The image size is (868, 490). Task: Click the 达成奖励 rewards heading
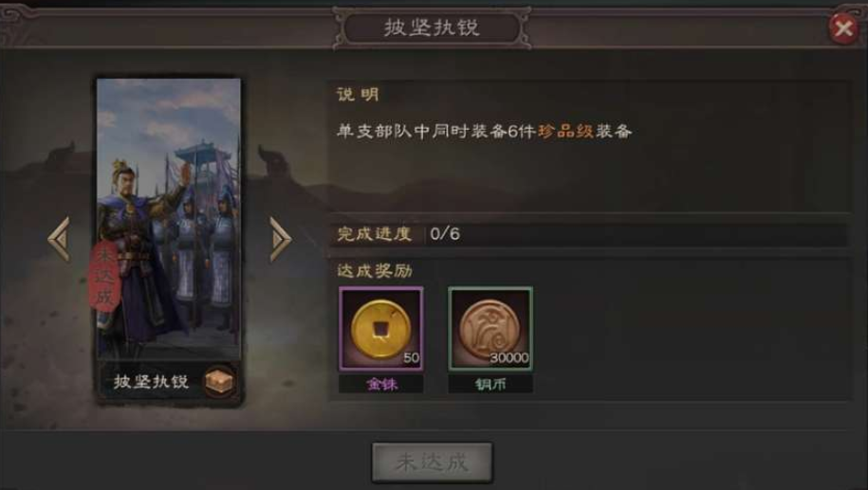[x=375, y=270]
